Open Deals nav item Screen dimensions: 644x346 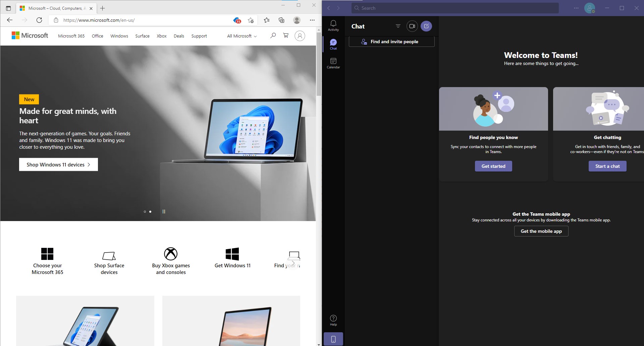click(x=179, y=36)
